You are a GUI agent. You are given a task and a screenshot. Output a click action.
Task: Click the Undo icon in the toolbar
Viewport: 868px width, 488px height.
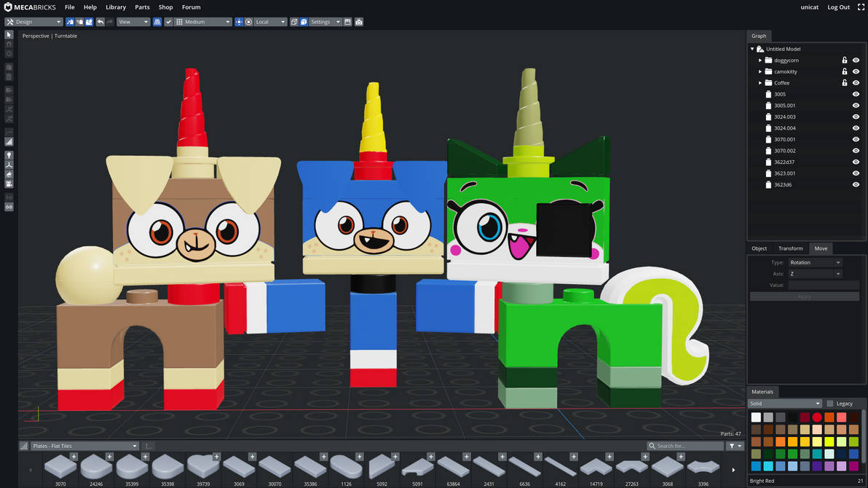tap(99, 21)
